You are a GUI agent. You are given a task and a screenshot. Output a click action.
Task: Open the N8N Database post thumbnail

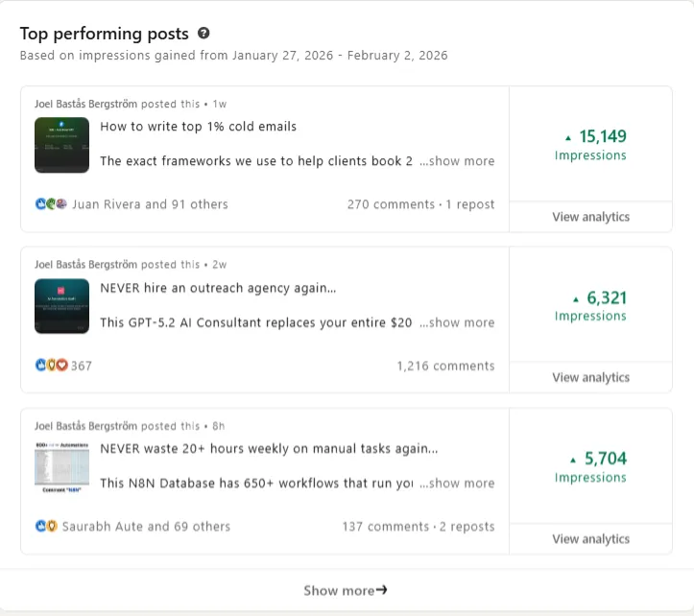point(61,467)
